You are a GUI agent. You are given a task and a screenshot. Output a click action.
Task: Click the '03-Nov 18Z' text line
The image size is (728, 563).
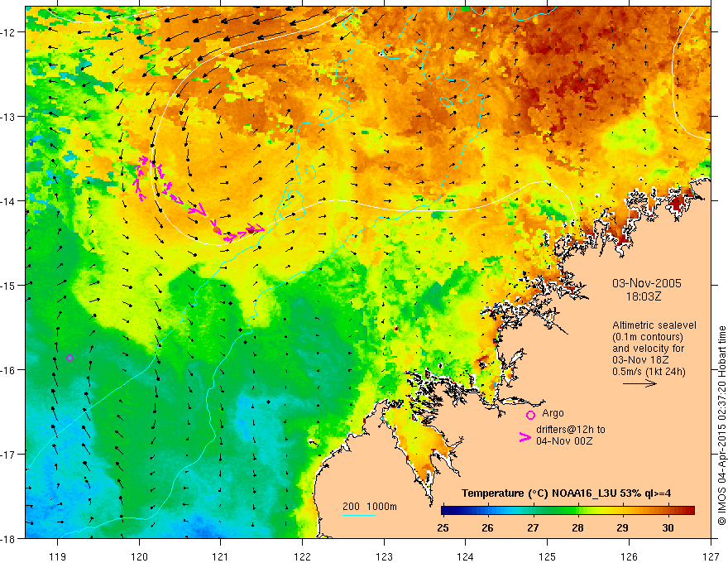[x=642, y=360]
